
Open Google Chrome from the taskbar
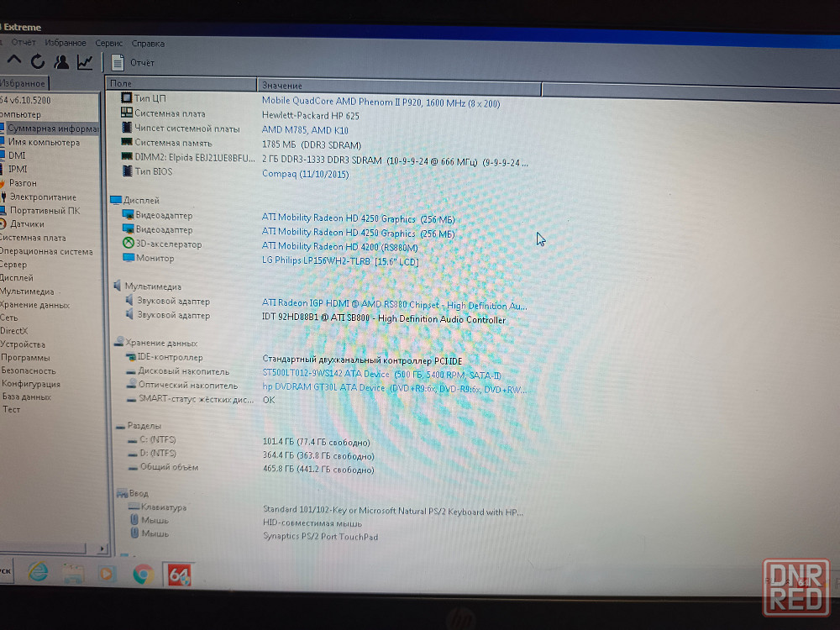[142, 574]
